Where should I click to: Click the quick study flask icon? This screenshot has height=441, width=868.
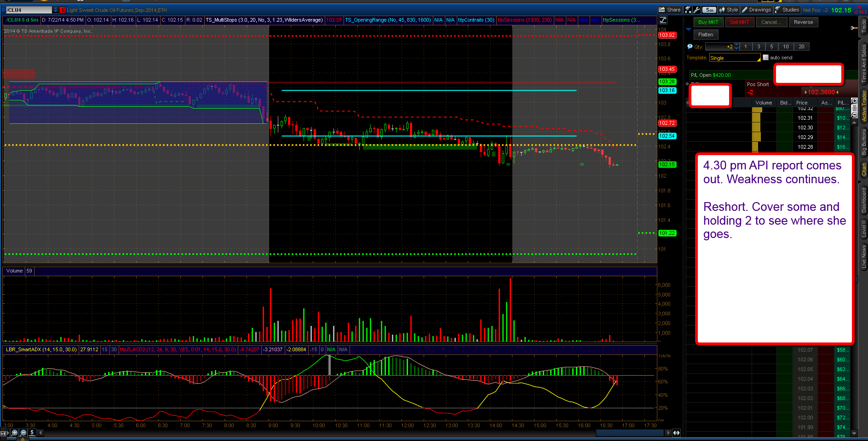click(688, 10)
